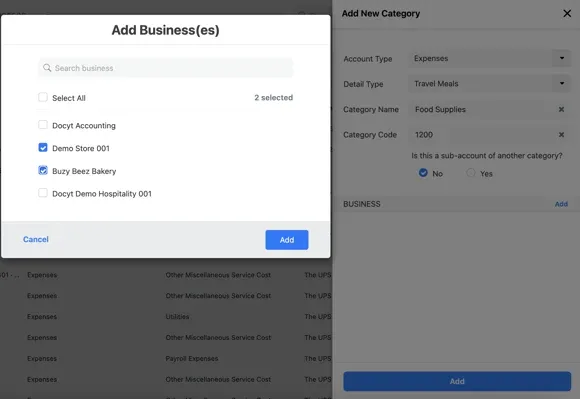The image size is (580, 399).
Task: Click the 2 selected counter text
Action: point(273,98)
